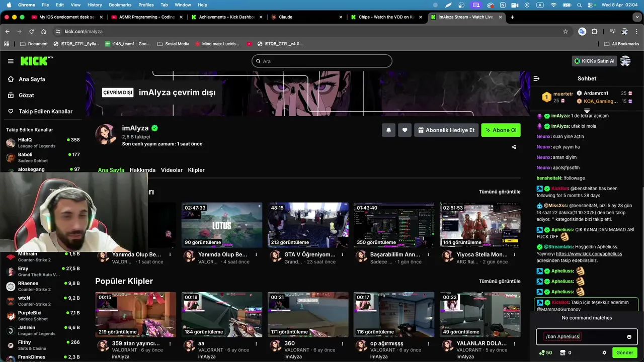Image resolution: width=644 pixels, height=362 pixels.
Task: Click the Wi-Fi status icon in menu bar
Action: click(553, 5)
